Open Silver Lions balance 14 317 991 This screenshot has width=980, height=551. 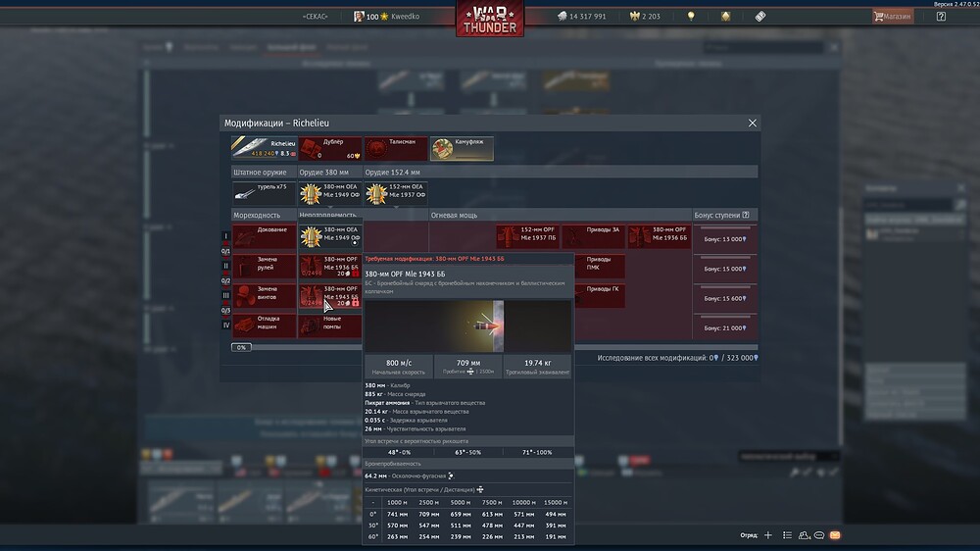tap(582, 17)
